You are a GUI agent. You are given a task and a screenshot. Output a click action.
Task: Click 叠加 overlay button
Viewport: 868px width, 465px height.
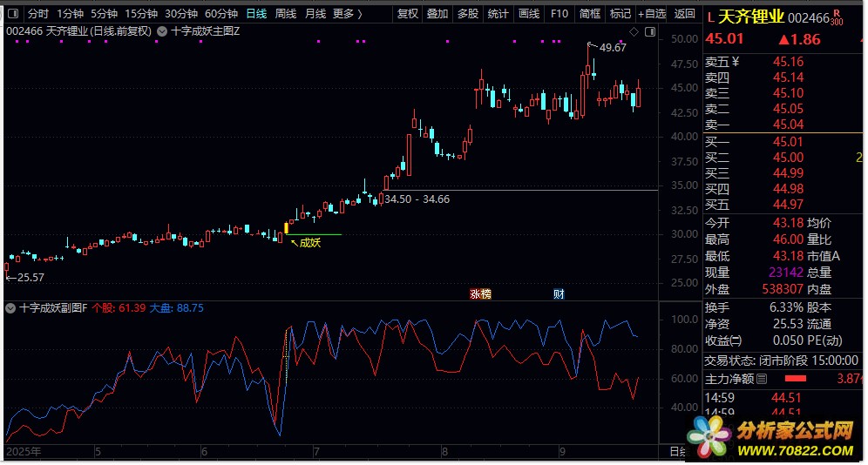(437, 13)
